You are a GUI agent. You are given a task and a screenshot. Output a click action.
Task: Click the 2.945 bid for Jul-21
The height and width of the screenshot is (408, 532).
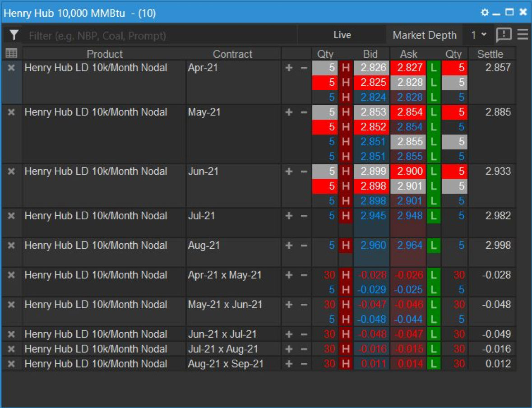(371, 216)
